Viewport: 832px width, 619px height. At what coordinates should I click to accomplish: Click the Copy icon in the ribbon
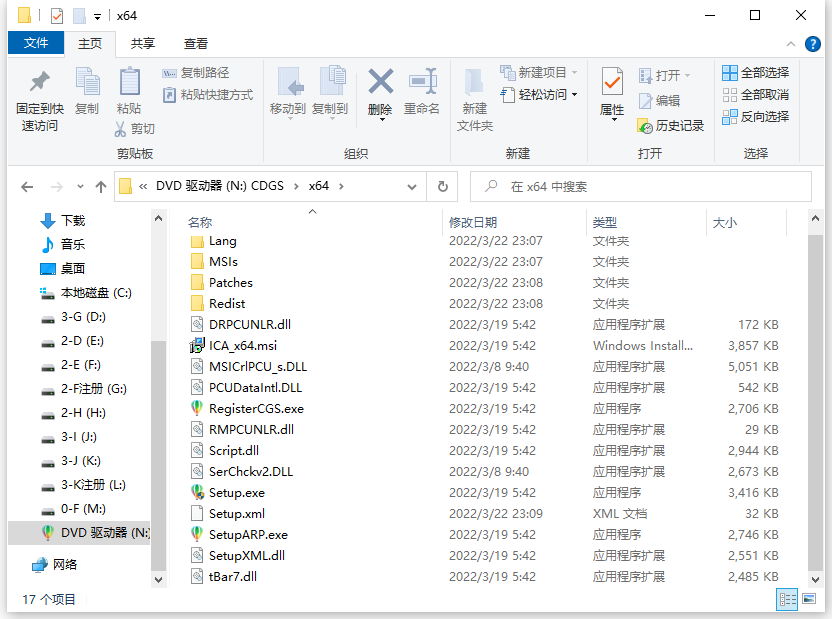(87, 82)
